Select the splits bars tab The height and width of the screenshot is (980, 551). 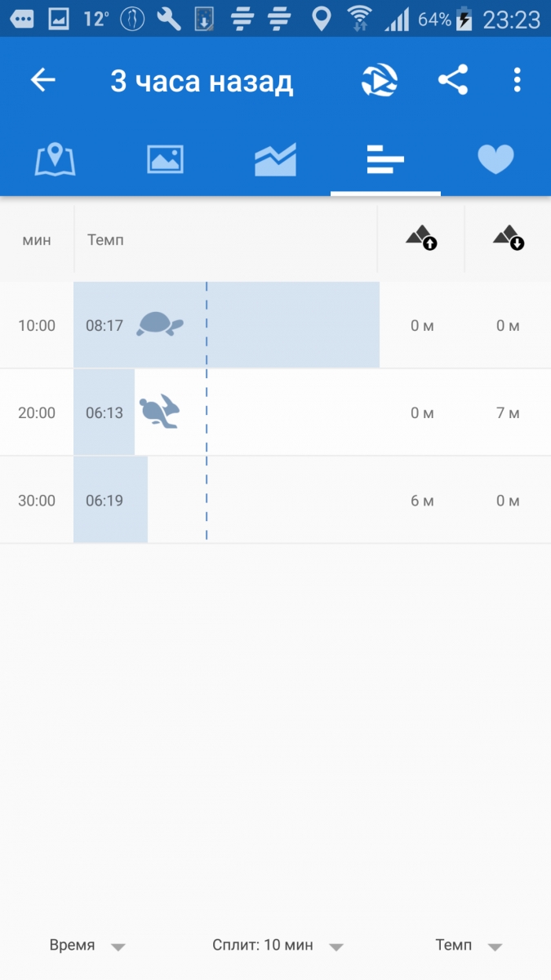point(385,159)
